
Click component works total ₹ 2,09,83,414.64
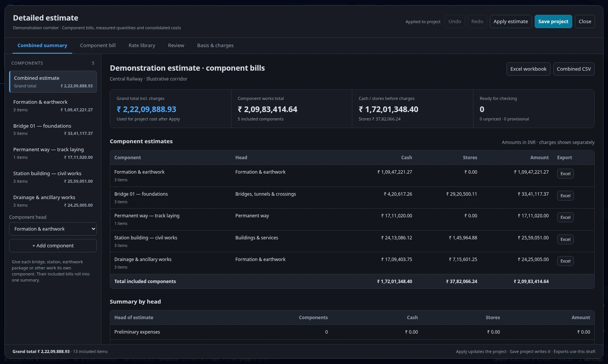268,109
